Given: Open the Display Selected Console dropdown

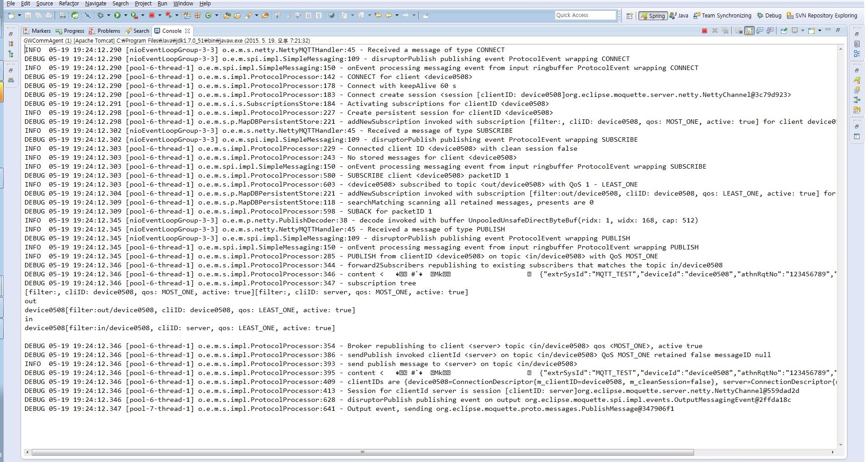Looking at the screenshot, I should [803, 31].
